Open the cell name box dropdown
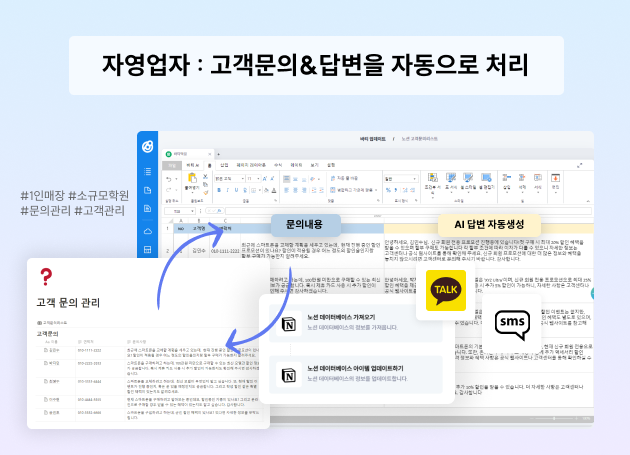This screenshot has width=630, height=455. coord(192,211)
